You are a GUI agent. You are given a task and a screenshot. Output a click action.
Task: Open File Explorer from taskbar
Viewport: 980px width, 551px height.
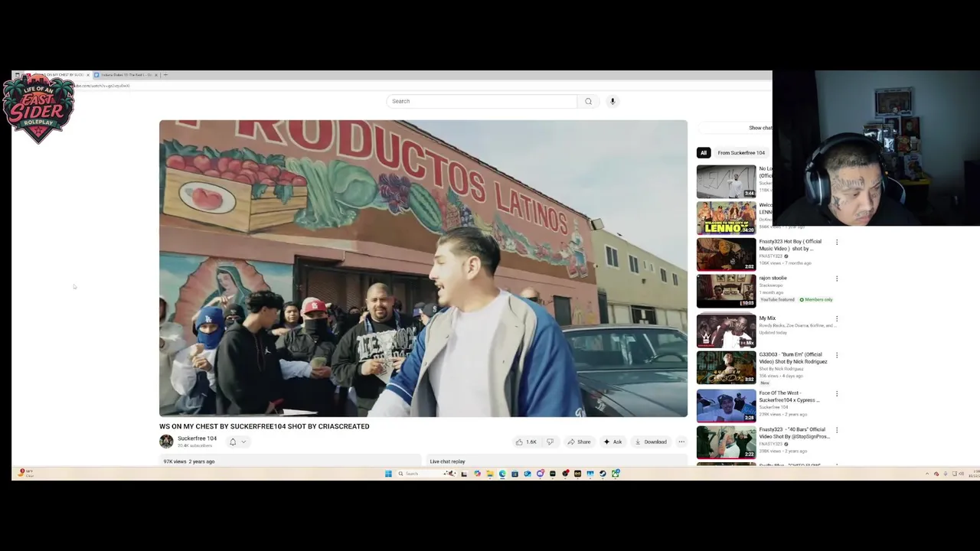pyautogui.click(x=490, y=474)
